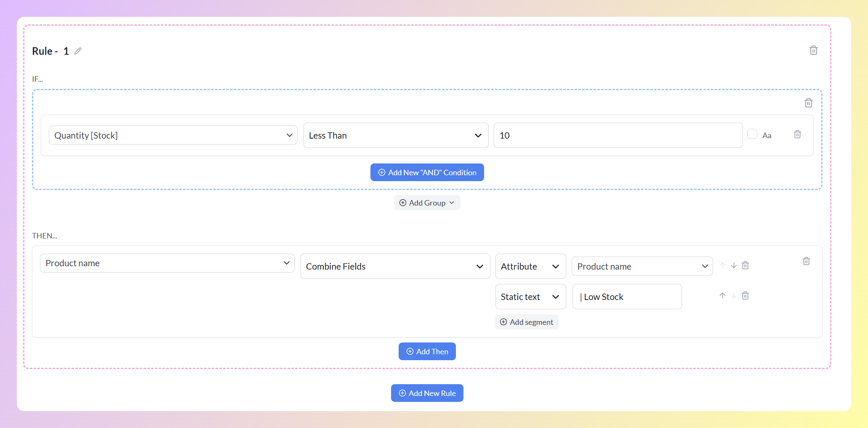Click the pencil icon to rename Rule 1
This screenshot has height=428, width=868.
coord(78,51)
